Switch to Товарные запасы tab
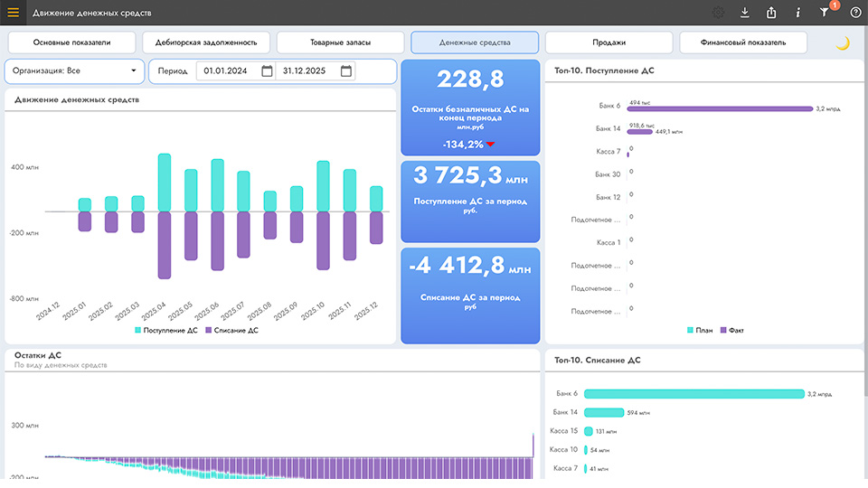Screen dimensions: 868x488 click(341, 42)
